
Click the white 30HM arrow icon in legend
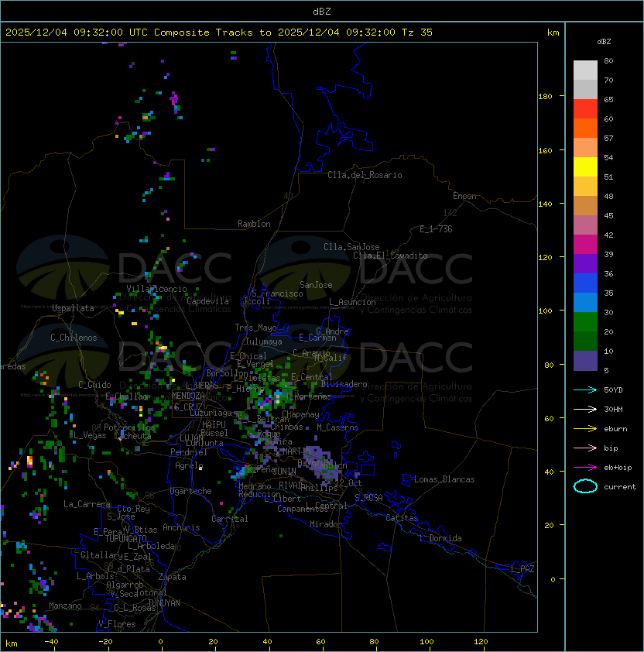[x=585, y=409]
